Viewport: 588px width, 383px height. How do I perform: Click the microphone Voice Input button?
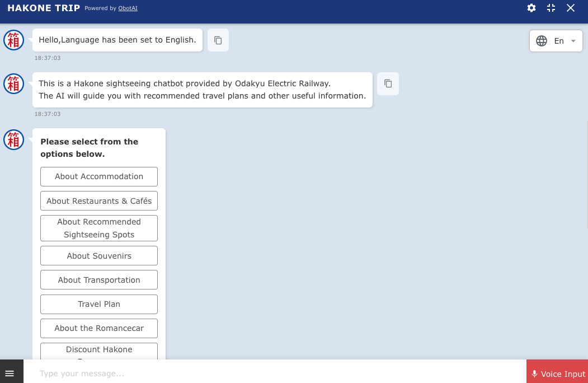(x=557, y=373)
